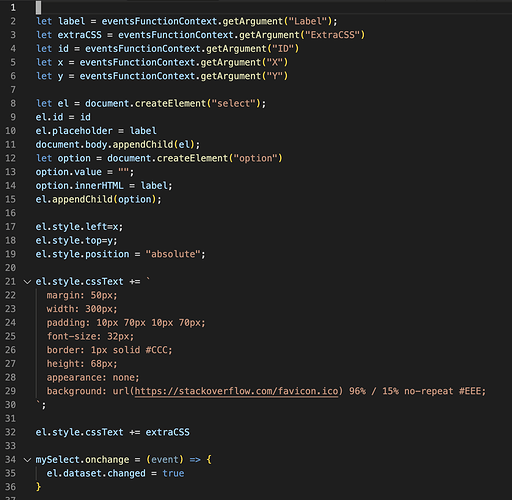Click the "true" keyword on line 35

tap(173, 473)
